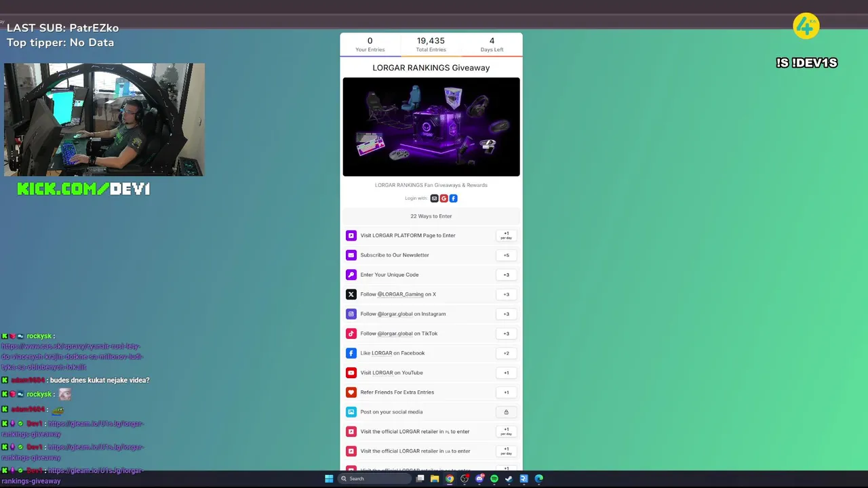Click +1 button for Visit LORGAR on YouTube
The image size is (868, 488).
point(506,373)
